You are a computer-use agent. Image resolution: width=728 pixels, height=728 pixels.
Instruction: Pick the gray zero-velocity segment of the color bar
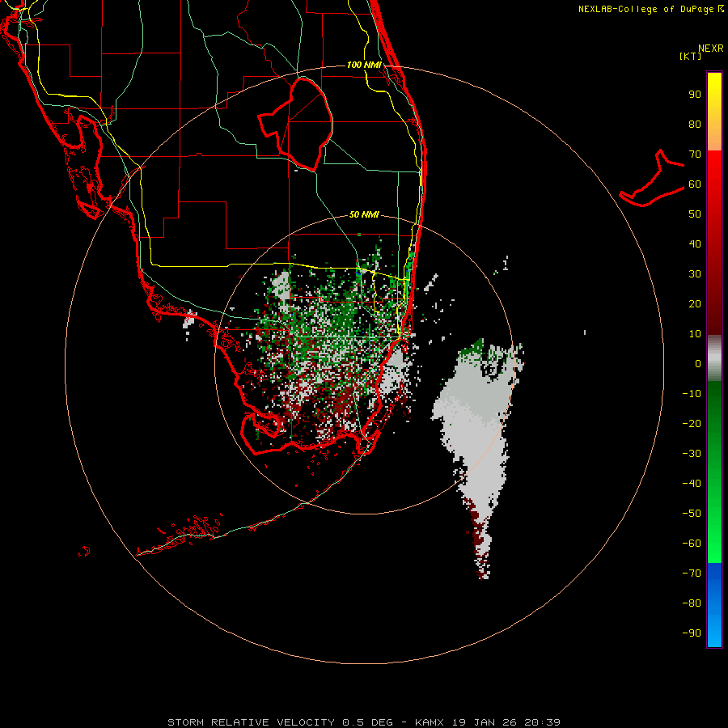[x=714, y=358]
